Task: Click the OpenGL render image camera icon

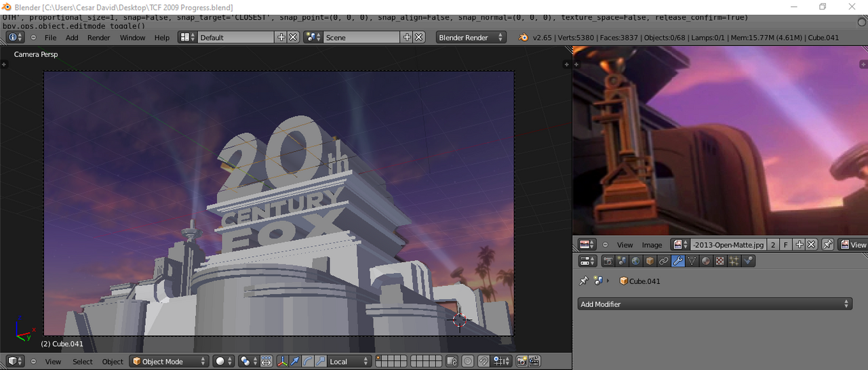Action: [x=522, y=361]
